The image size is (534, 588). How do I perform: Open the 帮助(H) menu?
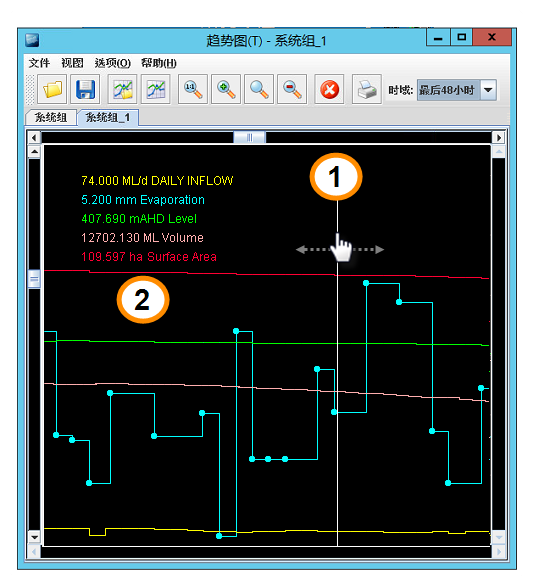tap(159, 63)
